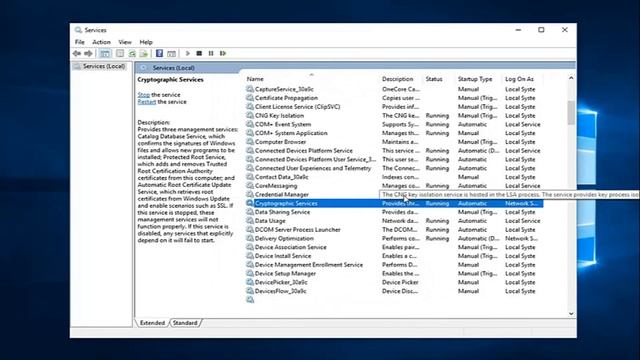Click the Forward arrow toolbar icon

click(x=88, y=53)
